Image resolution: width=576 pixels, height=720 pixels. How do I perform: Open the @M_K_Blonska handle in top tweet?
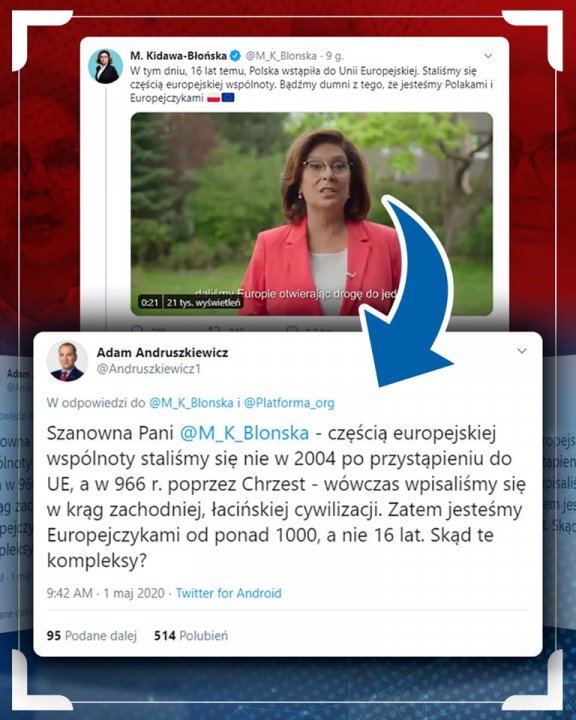tap(281, 56)
